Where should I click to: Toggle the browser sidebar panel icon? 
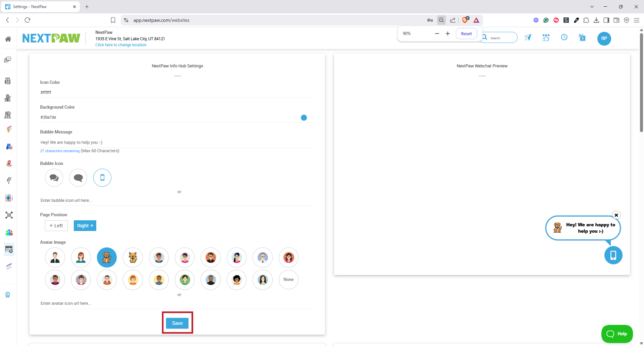click(606, 20)
